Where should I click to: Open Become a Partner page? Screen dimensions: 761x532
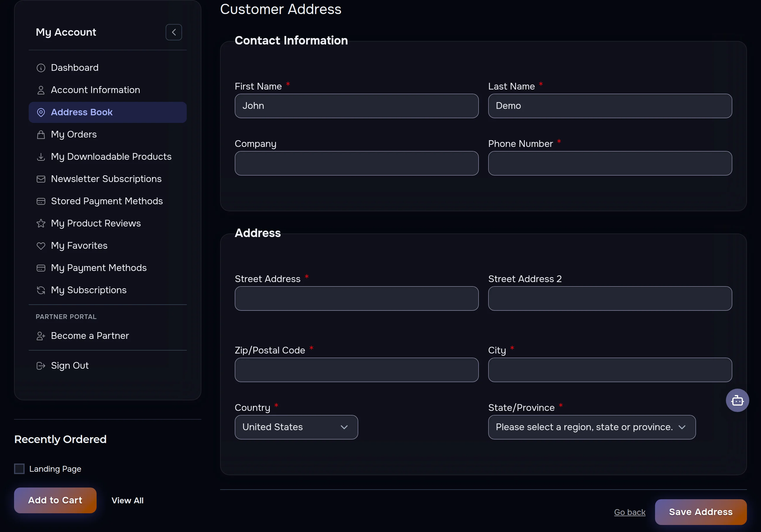(108, 335)
